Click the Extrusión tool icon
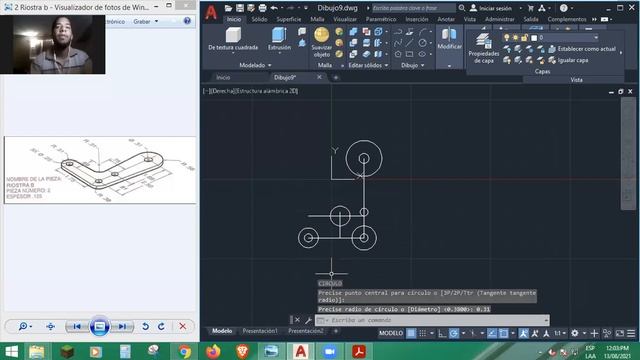The width and height of the screenshot is (640, 360). (x=279, y=35)
